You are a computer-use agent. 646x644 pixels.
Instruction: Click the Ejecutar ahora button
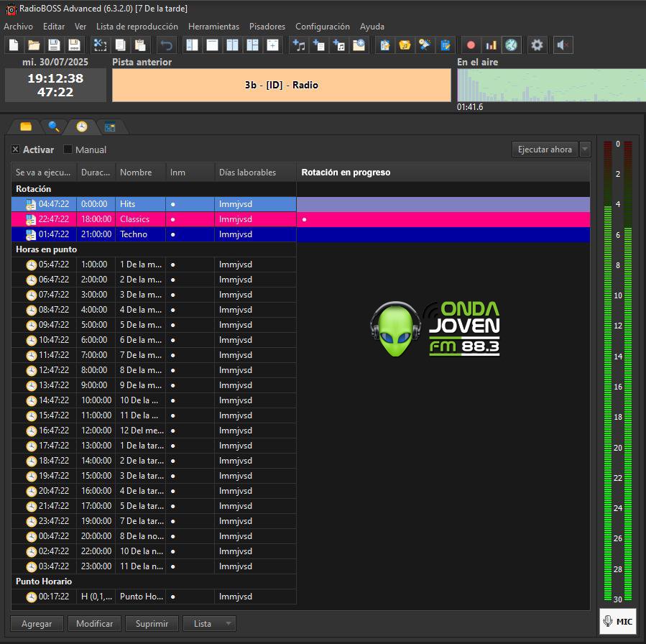[545, 149]
